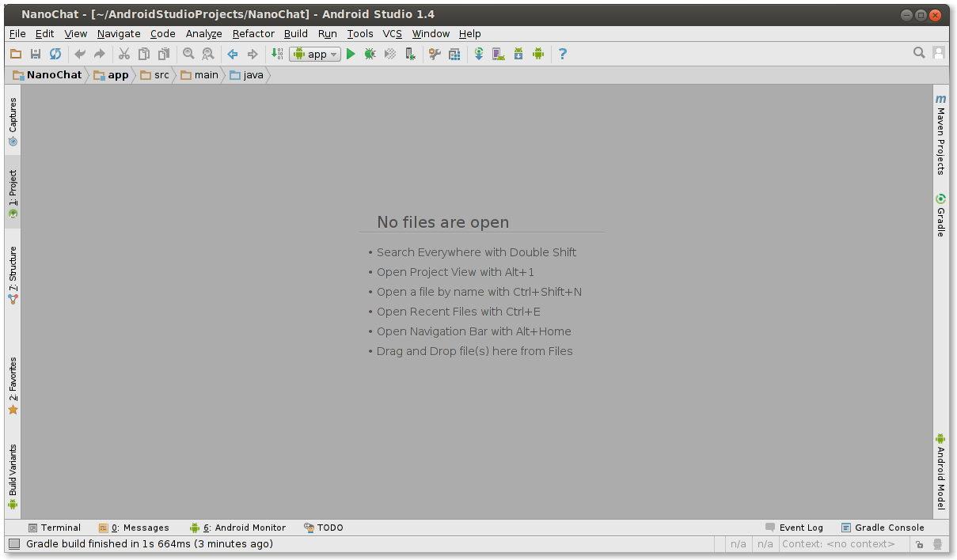Sync Project with Gradle Files icon
Screen dimensions: 957x560
click(x=479, y=54)
